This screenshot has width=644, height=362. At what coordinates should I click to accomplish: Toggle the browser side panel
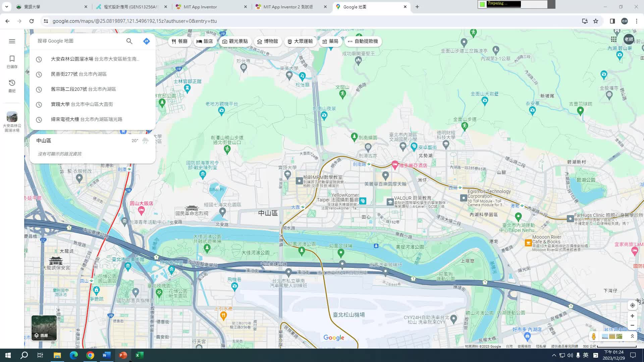[612, 21]
